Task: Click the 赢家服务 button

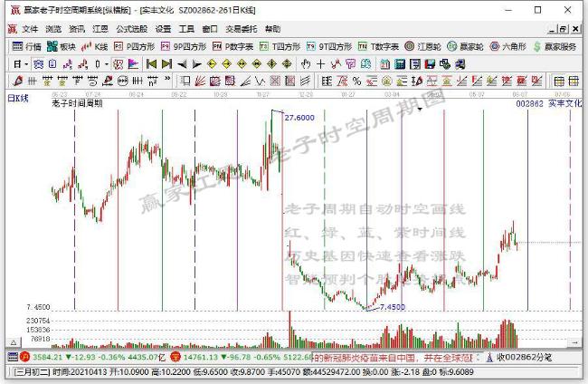Action: (x=555, y=46)
